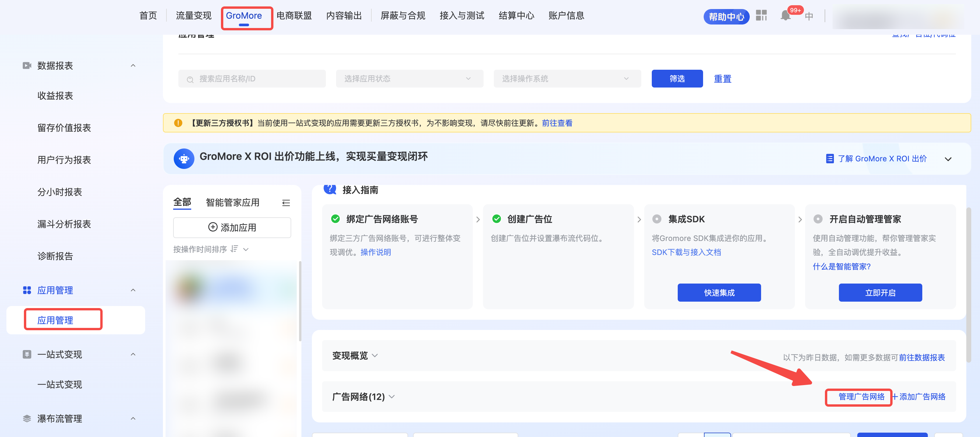Open 接入与测试 in top navigation
The width and height of the screenshot is (980, 437).
pos(462,16)
